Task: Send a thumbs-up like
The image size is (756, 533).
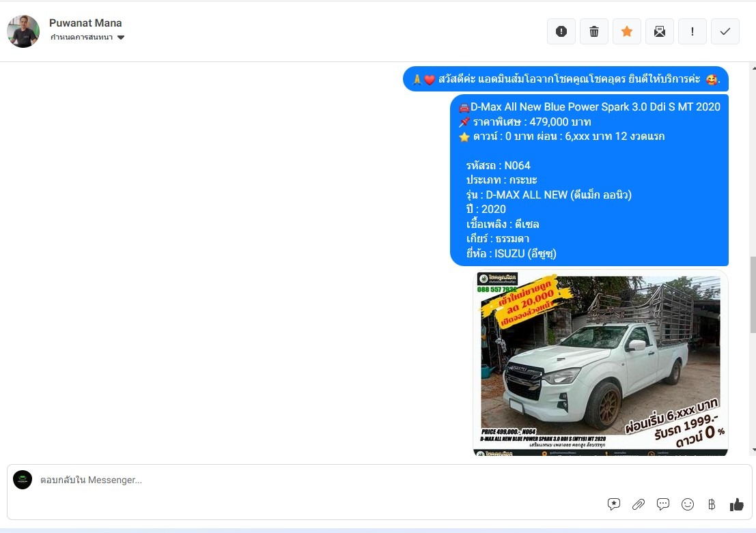Action: (x=737, y=504)
